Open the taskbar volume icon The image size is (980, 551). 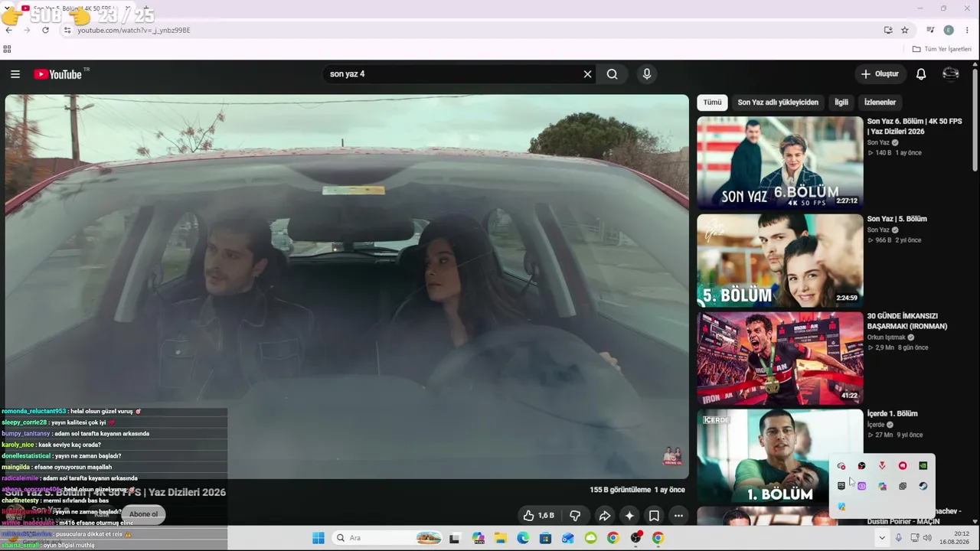(927, 538)
